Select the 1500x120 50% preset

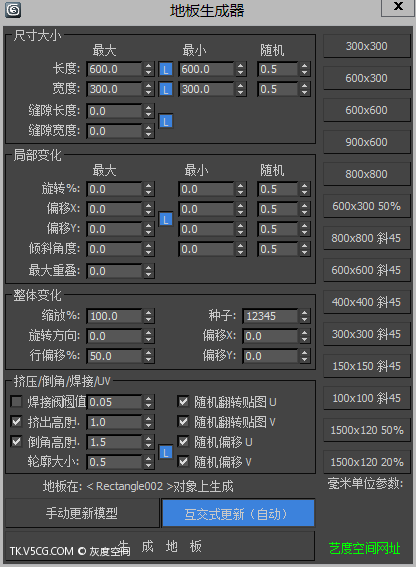366,430
